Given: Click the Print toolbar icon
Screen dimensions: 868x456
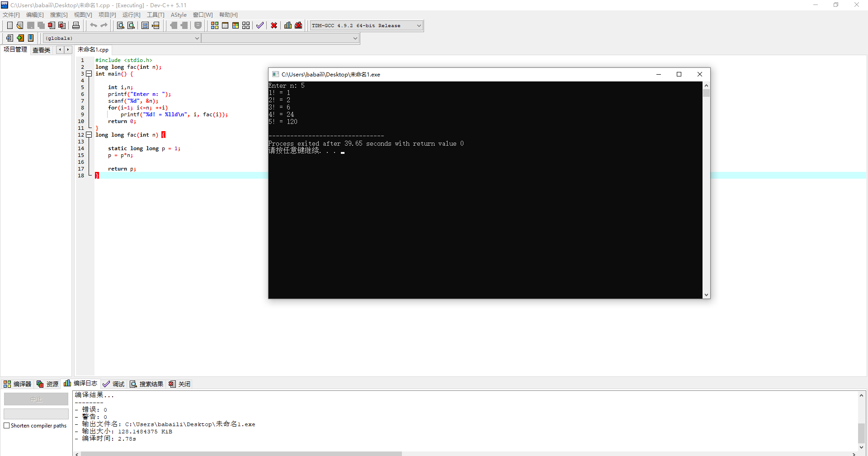Looking at the screenshot, I should point(76,25).
